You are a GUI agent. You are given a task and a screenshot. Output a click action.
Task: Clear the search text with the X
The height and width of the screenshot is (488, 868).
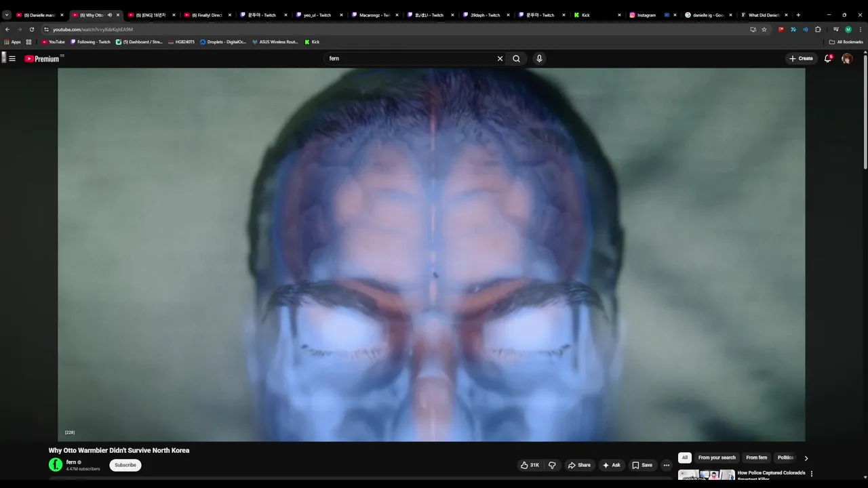click(x=500, y=58)
